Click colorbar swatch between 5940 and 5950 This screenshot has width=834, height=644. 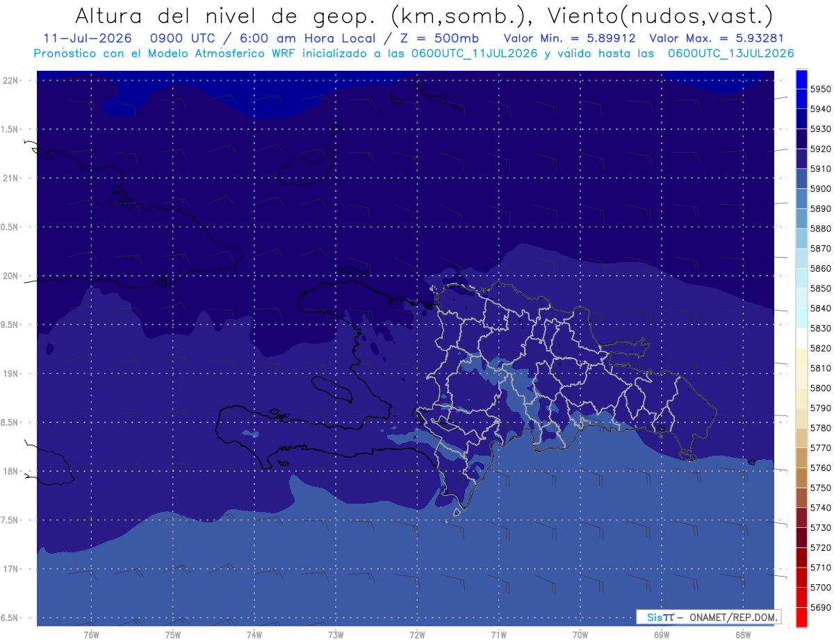coord(801,99)
